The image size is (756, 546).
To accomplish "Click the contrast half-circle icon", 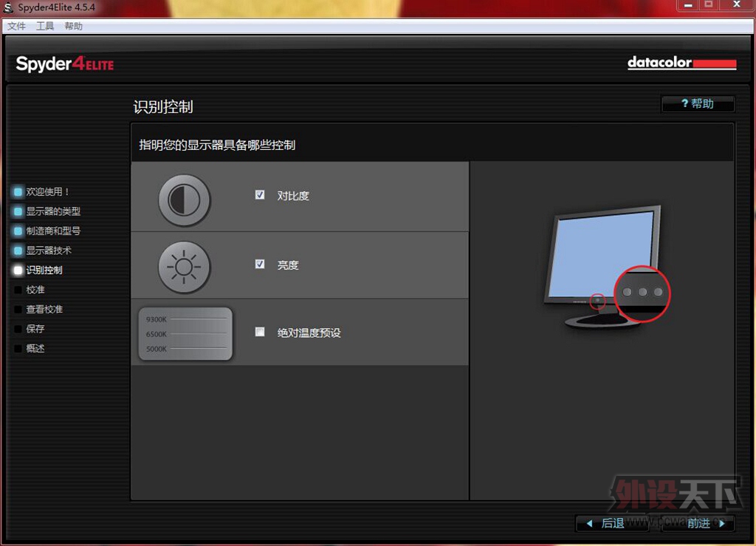I will click(184, 199).
